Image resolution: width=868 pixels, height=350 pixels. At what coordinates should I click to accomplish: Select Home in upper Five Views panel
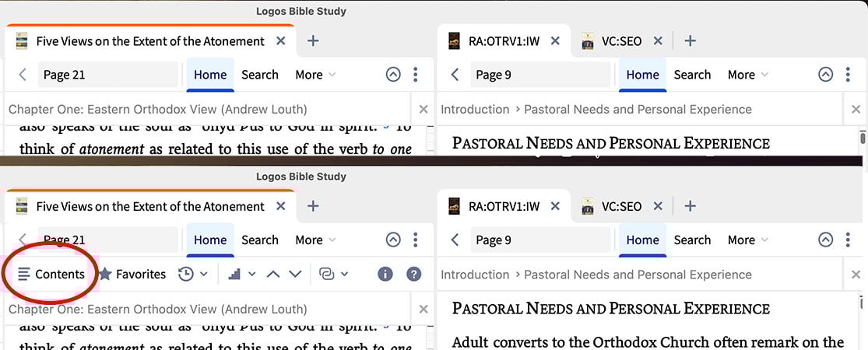[x=210, y=75]
